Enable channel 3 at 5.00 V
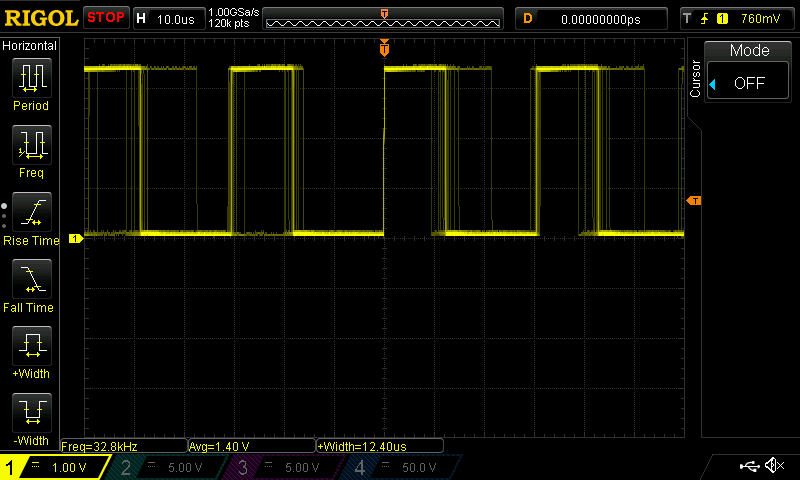The image size is (800, 480). (x=286, y=467)
